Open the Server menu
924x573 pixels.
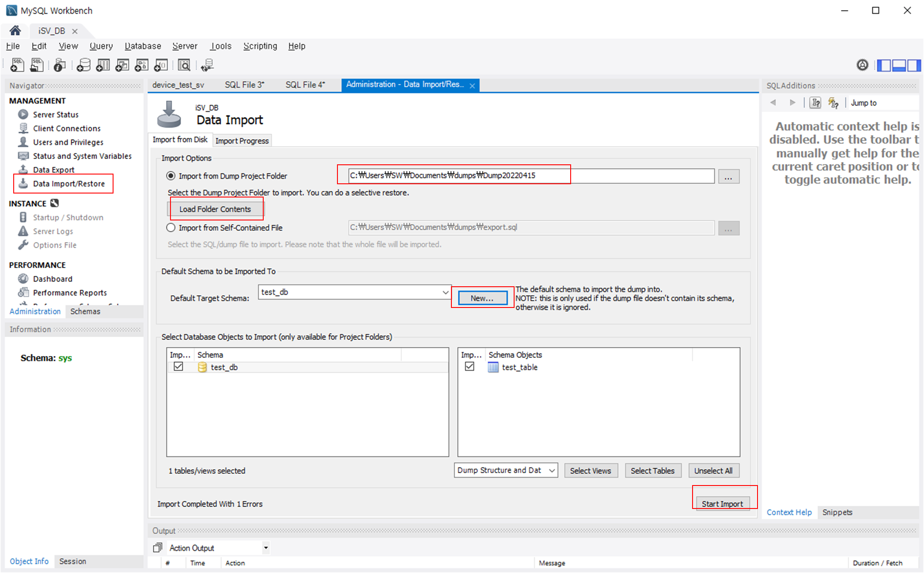point(185,46)
